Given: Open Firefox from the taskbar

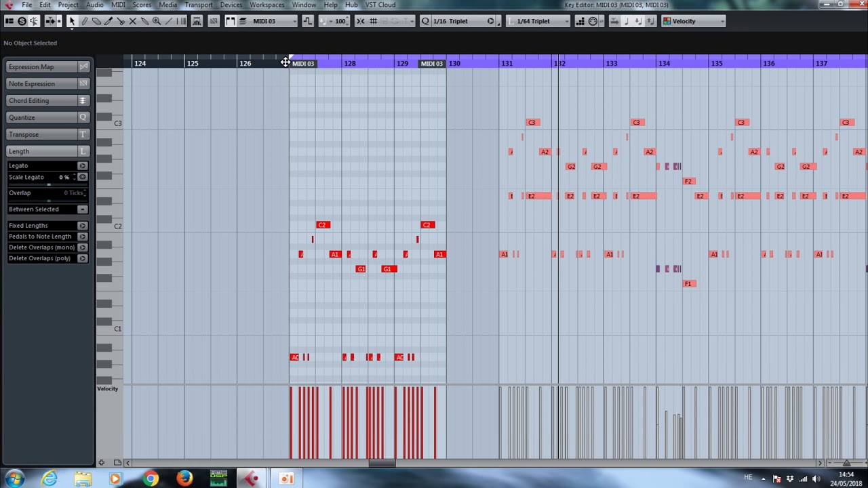Looking at the screenshot, I should [x=184, y=479].
